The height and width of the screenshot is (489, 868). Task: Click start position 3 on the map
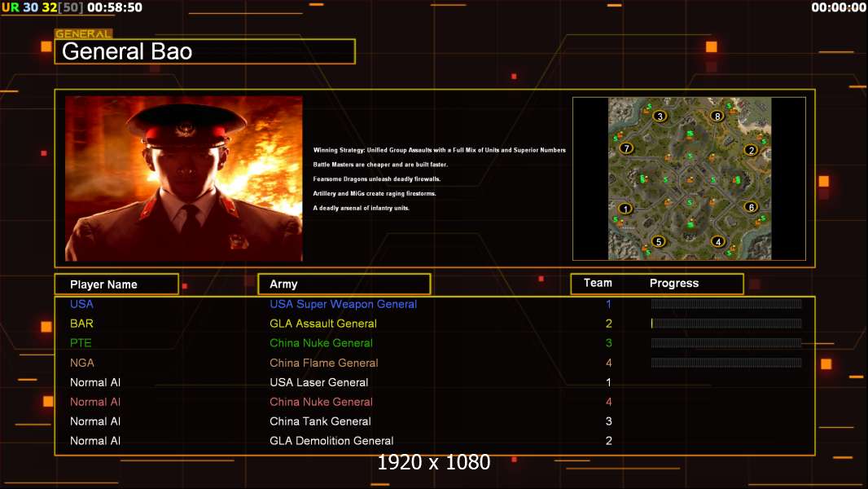point(660,116)
